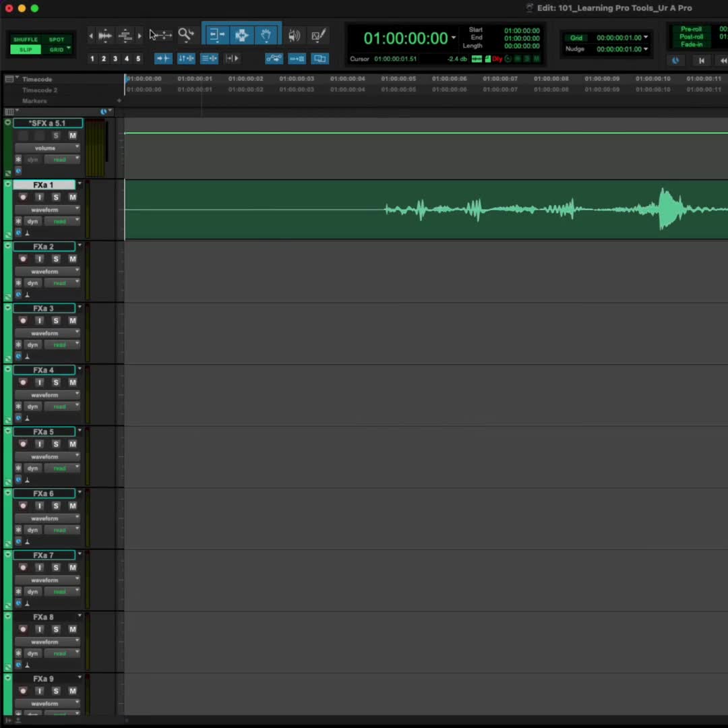
Task: Click the audio waveform zoom button
Action: click(105, 35)
